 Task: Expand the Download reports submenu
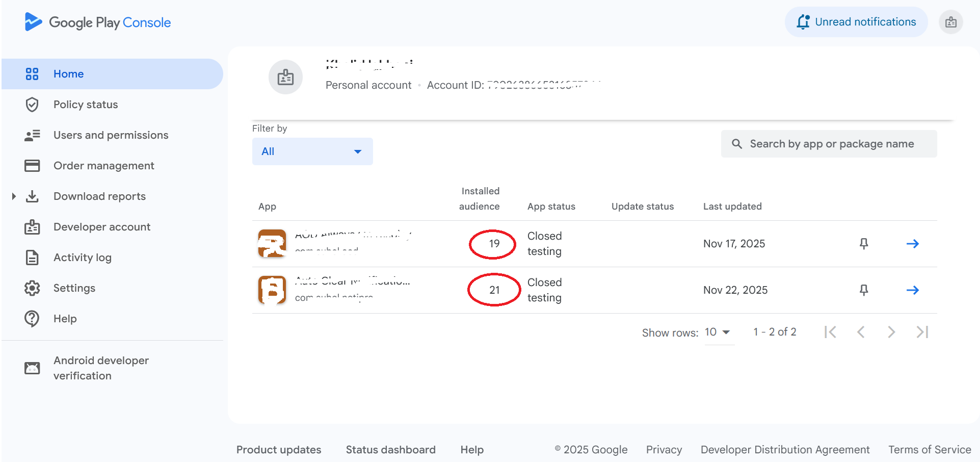pos(14,196)
